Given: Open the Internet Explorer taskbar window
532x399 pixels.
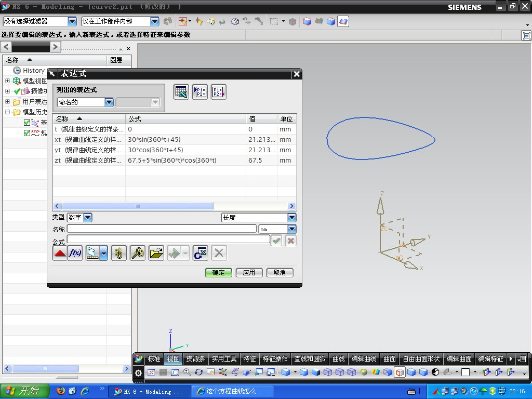Looking at the screenshot, I should (x=232, y=392).
